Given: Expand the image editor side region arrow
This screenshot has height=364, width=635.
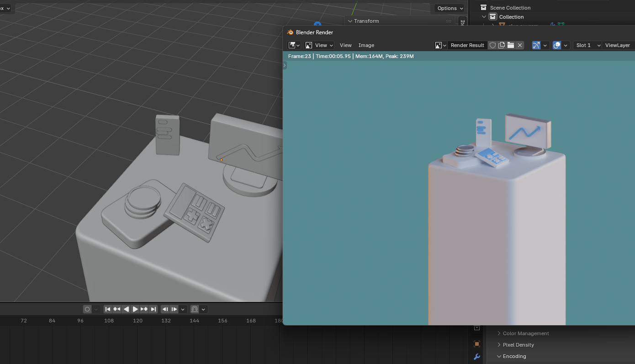Looking at the screenshot, I should tap(285, 65).
